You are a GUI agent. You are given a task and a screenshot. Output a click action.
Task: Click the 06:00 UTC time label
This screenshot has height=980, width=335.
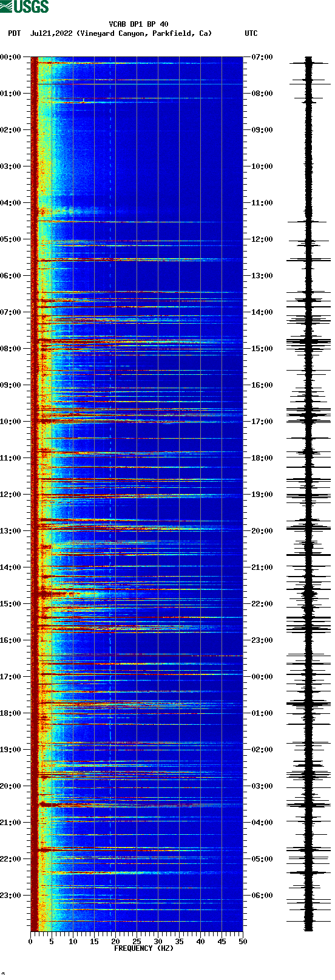pyautogui.click(x=262, y=896)
